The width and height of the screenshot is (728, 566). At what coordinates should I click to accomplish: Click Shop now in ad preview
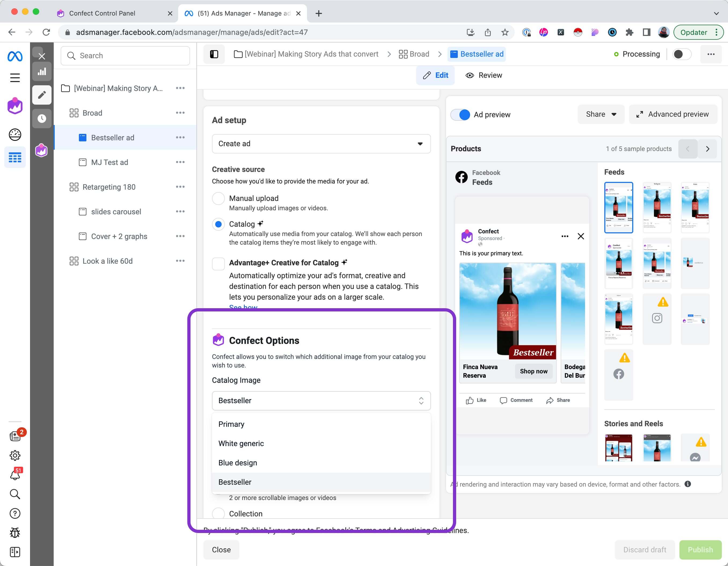click(x=533, y=371)
